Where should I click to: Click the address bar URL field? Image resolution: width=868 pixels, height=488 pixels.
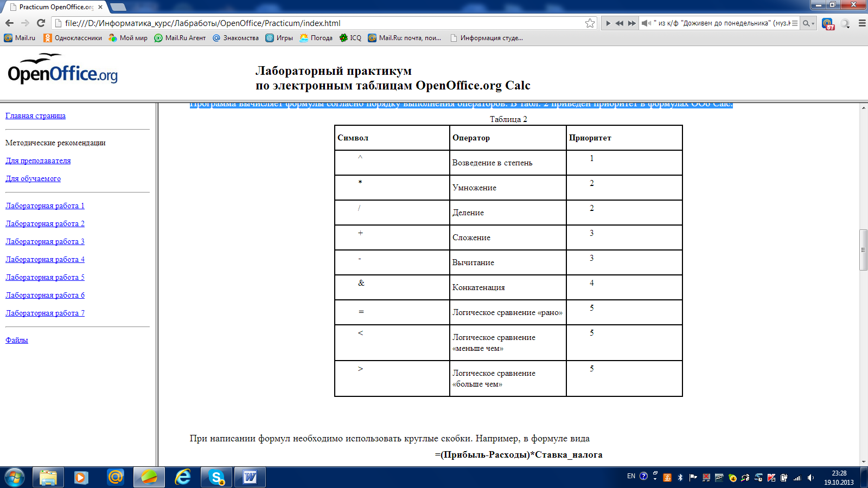point(324,23)
